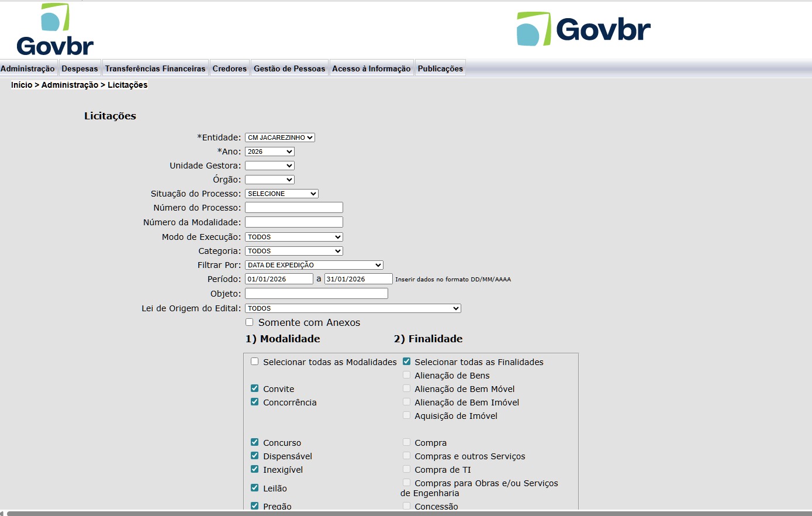This screenshot has width=812, height=516.
Task: Enable the Somente com Anexos checkbox
Action: 250,322
